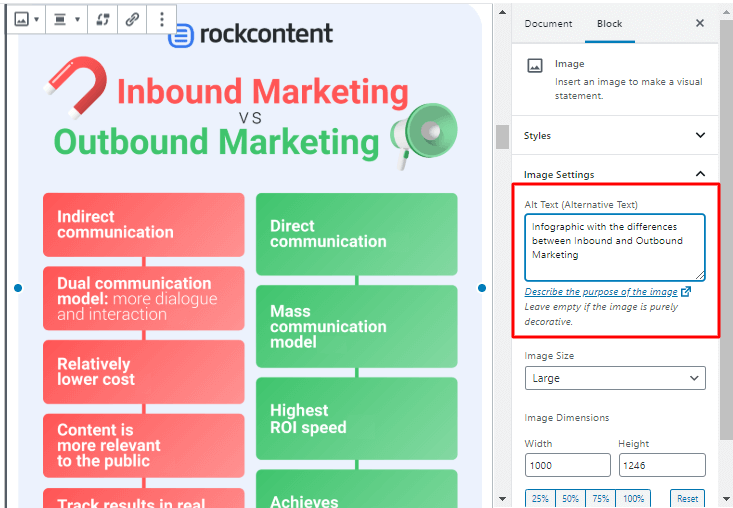Click the image block icon in sidebar
This screenshot has height=508, width=733.
535,65
